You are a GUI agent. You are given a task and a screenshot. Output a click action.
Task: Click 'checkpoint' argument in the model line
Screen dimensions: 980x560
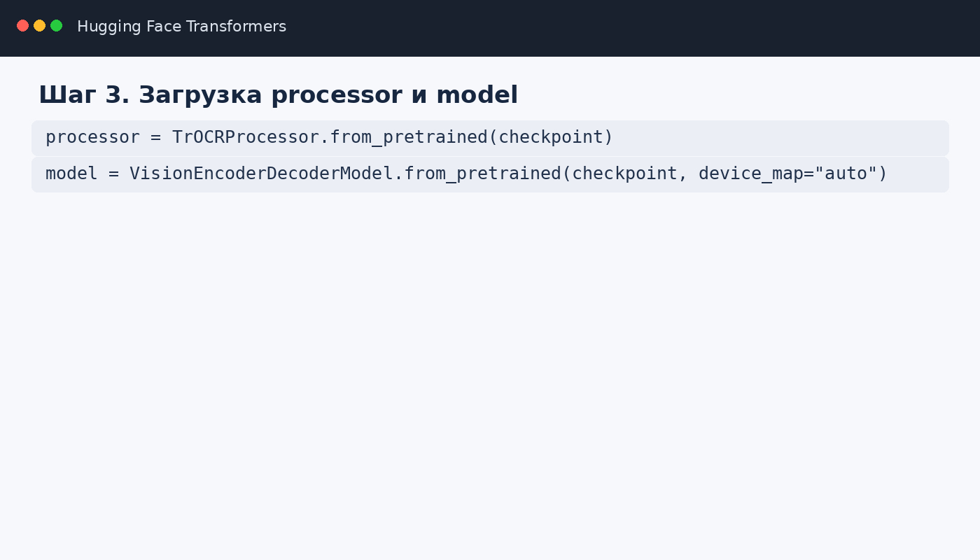[624, 174]
